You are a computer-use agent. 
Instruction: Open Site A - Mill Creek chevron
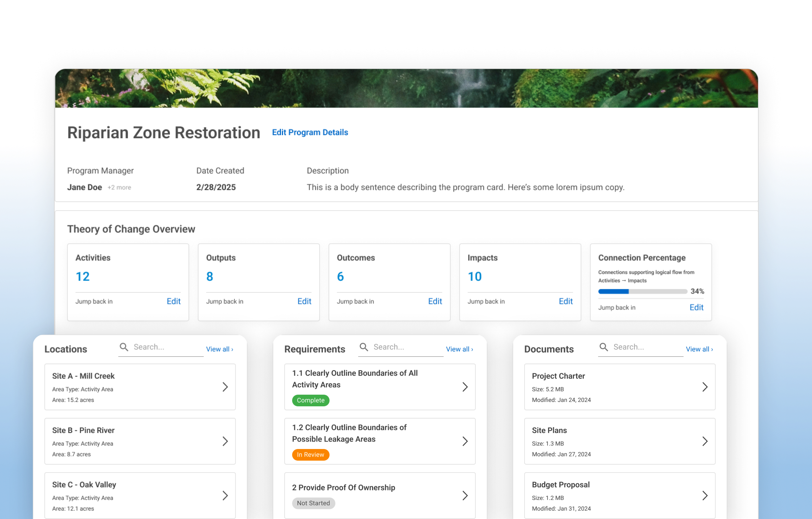[x=225, y=387]
